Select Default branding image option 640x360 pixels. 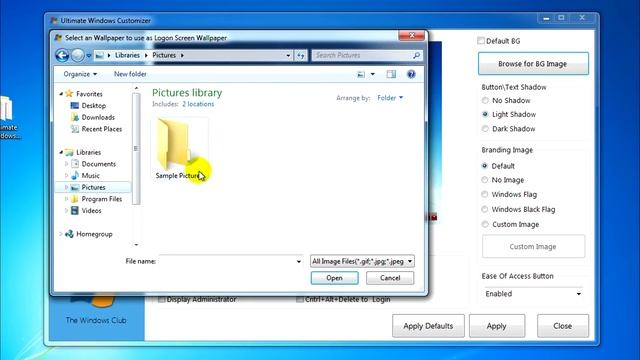coord(485,166)
